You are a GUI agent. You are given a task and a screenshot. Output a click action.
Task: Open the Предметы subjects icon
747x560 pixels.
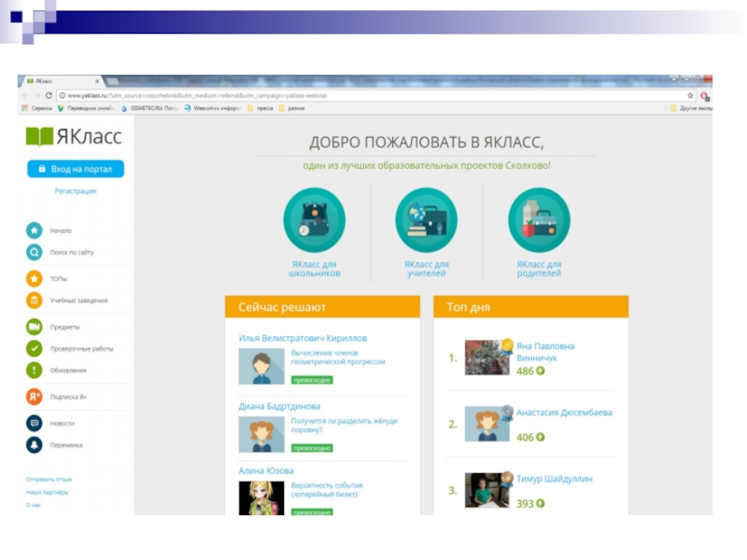pyautogui.click(x=34, y=327)
